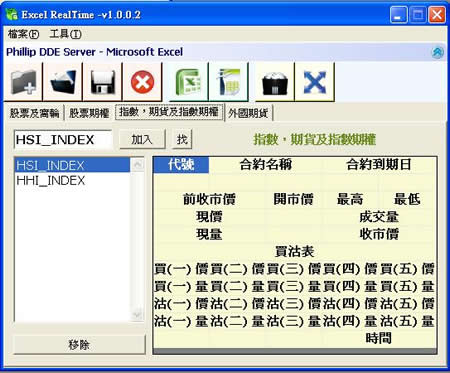The width and height of the screenshot is (450, 373).
Task: Save using the floppy disk icon
Action: coord(103,82)
